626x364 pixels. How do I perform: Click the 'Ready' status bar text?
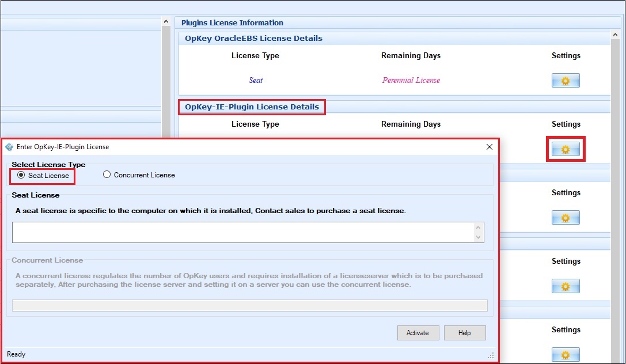click(x=16, y=354)
